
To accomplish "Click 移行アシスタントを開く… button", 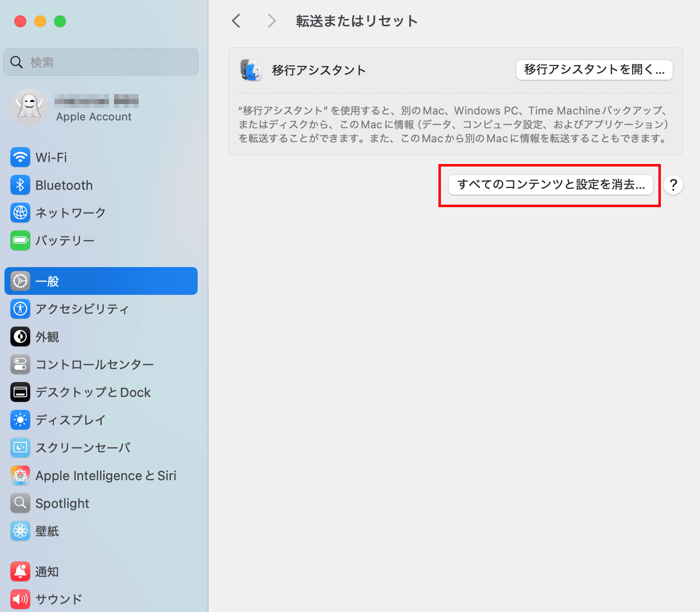I will 594,70.
